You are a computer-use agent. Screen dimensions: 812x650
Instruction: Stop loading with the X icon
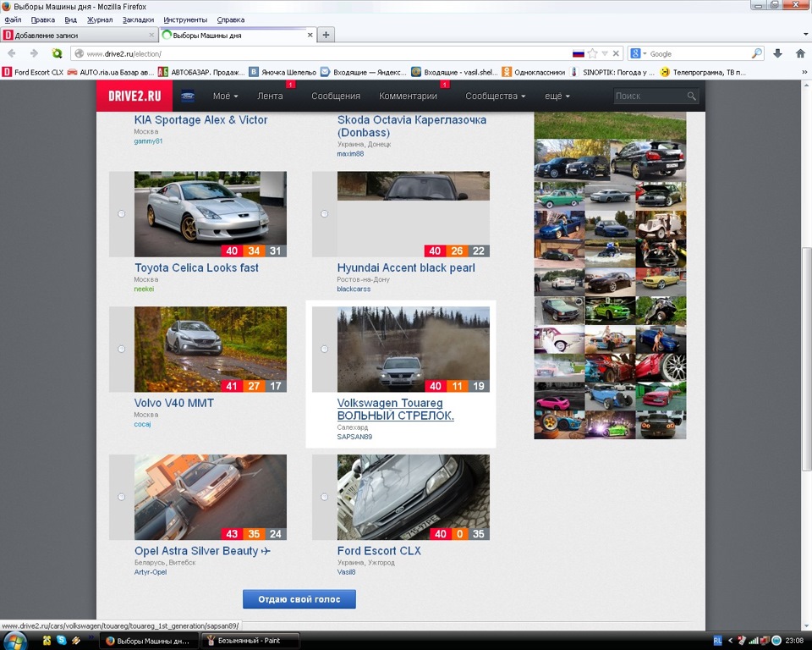click(x=616, y=53)
